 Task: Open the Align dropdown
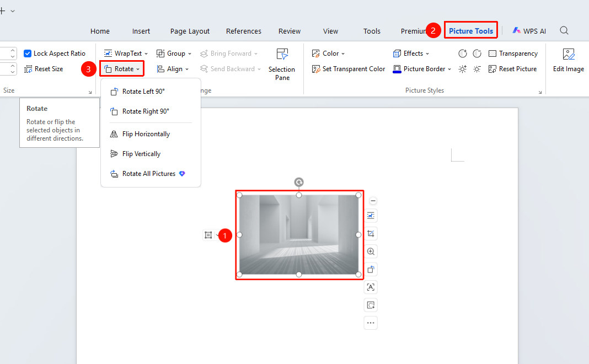point(173,69)
